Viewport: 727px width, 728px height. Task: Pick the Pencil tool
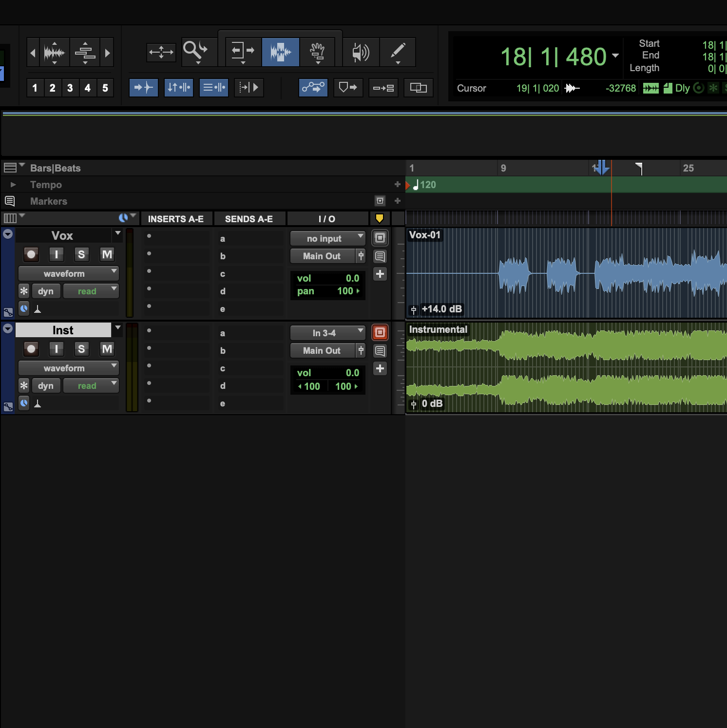pos(398,51)
